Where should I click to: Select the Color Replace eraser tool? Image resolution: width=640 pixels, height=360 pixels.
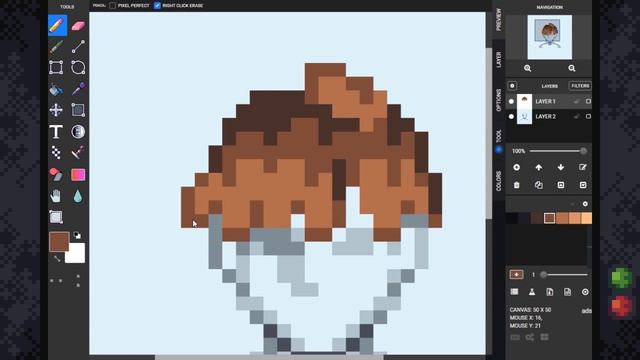tap(56, 175)
